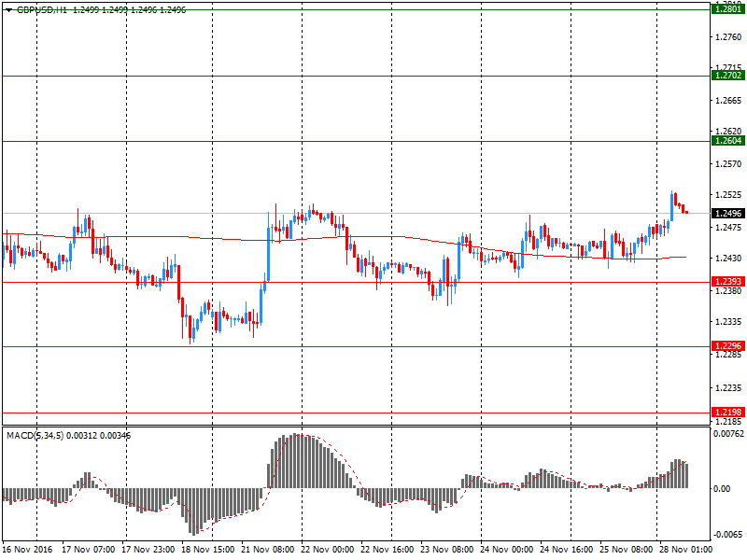Screen dimensions: 747x560
Task: Select the 1.2702 green level price label
Action: 728,76
